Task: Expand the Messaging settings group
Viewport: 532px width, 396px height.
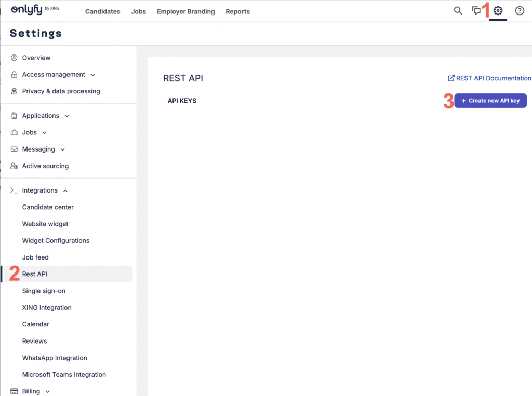Action: [x=63, y=149]
